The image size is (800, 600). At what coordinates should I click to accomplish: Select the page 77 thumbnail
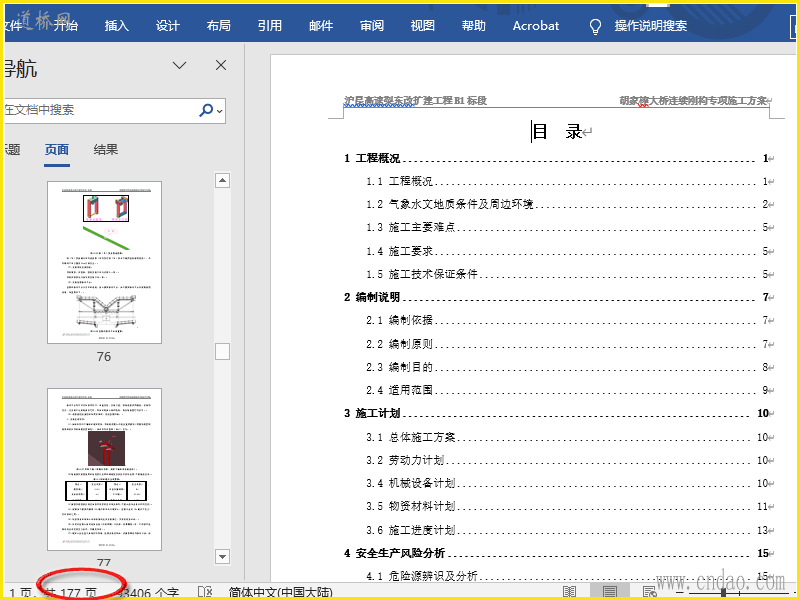pyautogui.click(x=105, y=469)
